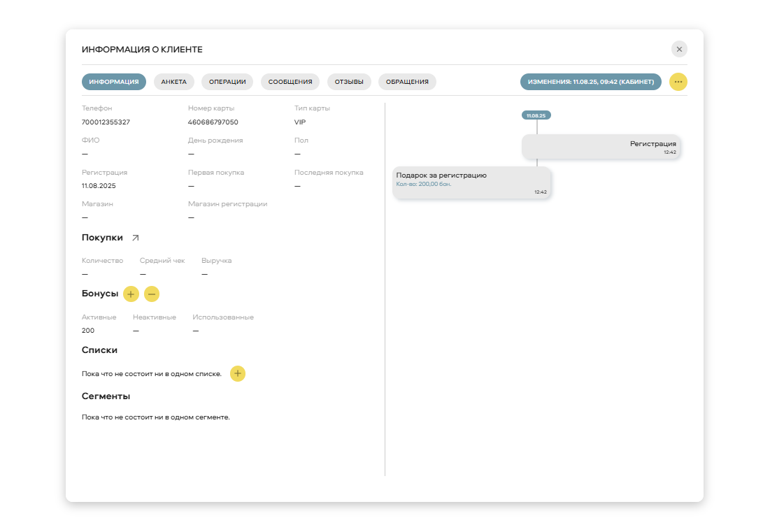Viewport: 770px width, 532px height.
Task: Click the Неактивные bonuses label
Action: coord(155,317)
